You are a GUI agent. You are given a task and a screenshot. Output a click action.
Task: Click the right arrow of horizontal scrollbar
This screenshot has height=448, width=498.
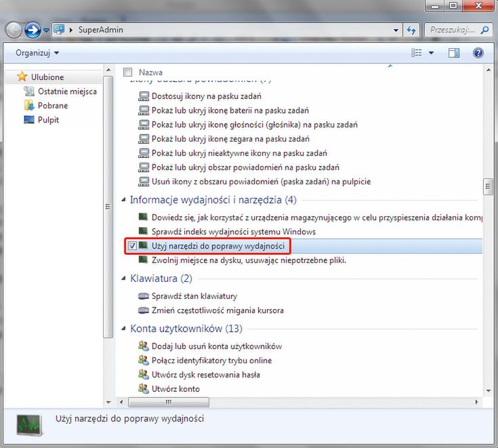coord(476,402)
